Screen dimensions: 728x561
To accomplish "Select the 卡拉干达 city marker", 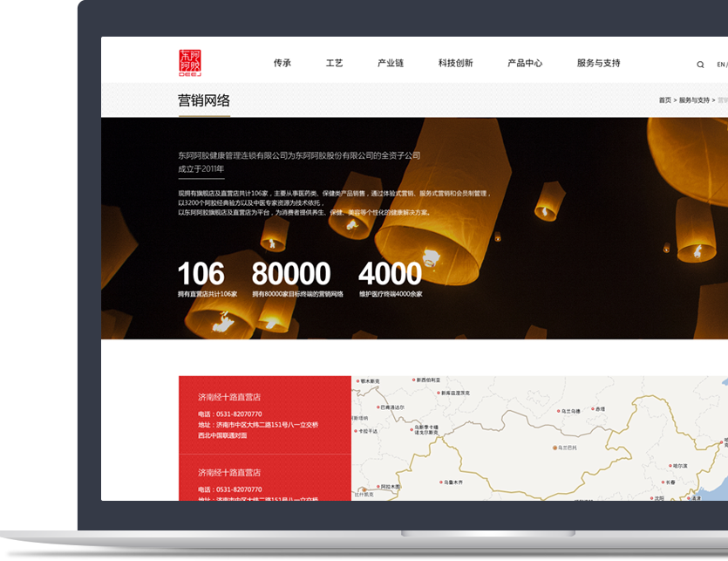I will [356, 431].
